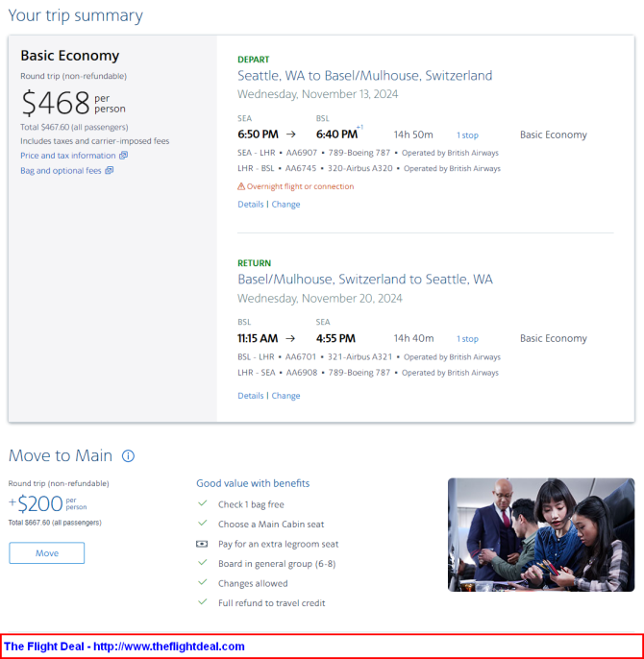This screenshot has height=659, width=644.
Task: Click the pop-up icon next to Bag and optional fees
Action: pyautogui.click(x=110, y=171)
